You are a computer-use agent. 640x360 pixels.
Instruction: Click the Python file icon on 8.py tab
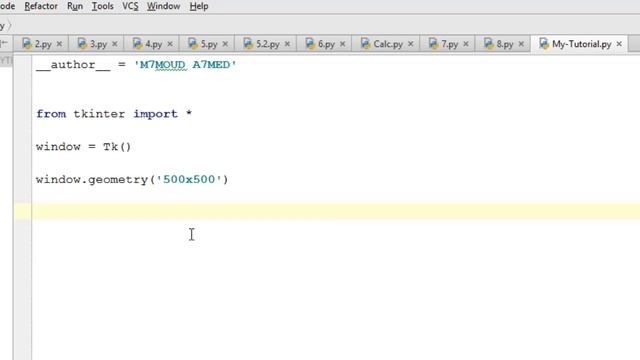[489, 43]
